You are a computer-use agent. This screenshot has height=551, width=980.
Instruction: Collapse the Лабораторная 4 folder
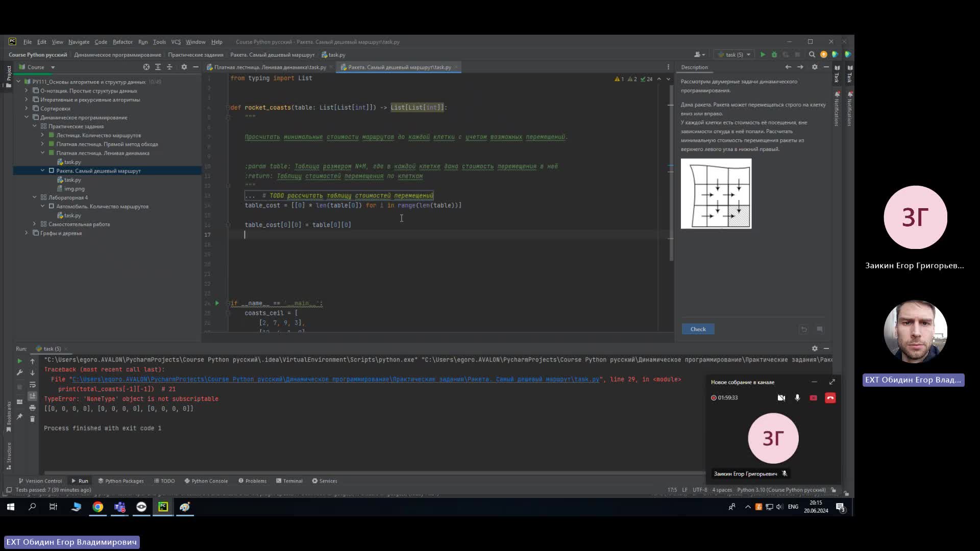35,197
